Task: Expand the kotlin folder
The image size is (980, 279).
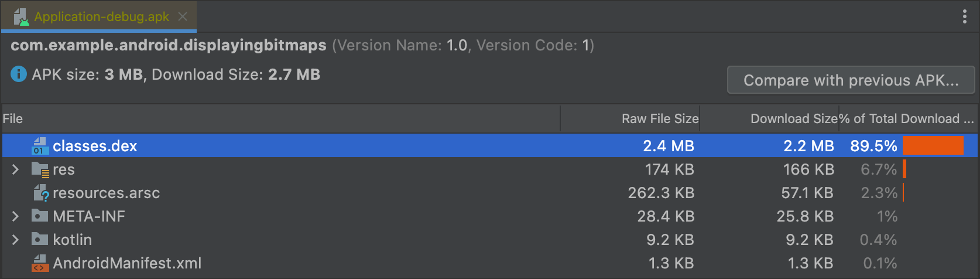Action: 16,240
